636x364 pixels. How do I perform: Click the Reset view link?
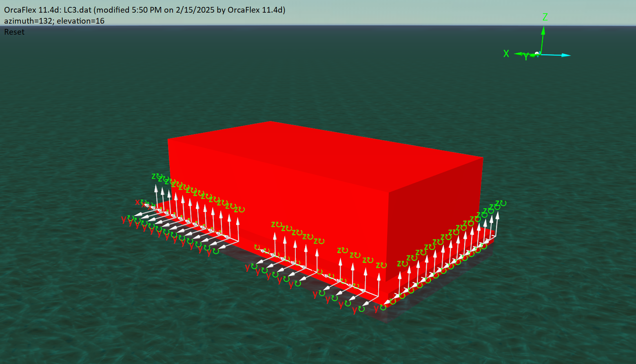pyautogui.click(x=14, y=32)
